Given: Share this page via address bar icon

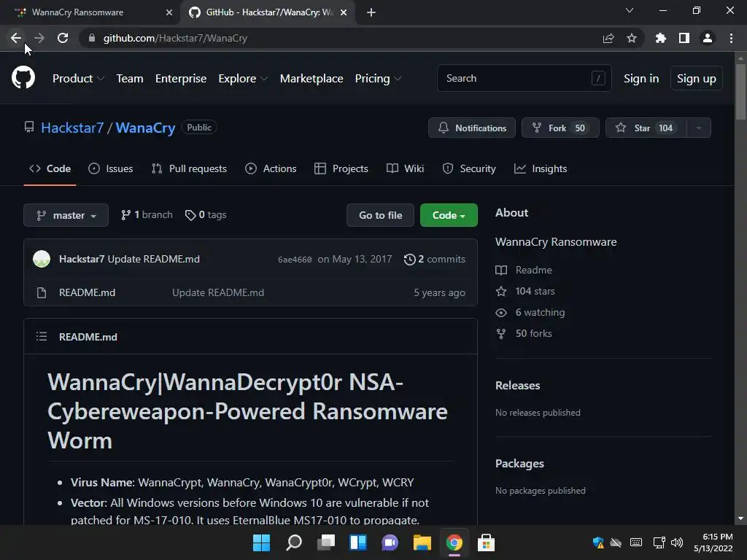Looking at the screenshot, I should pos(608,38).
